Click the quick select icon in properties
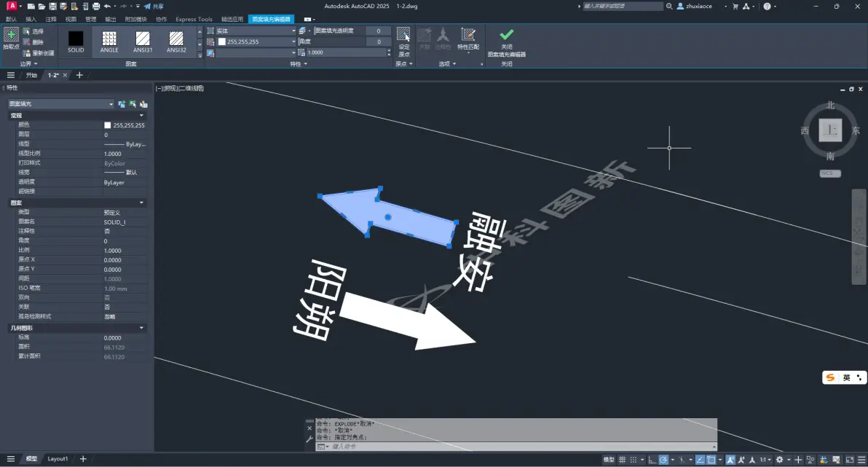Screen dimensions: 868x467 click(144, 103)
